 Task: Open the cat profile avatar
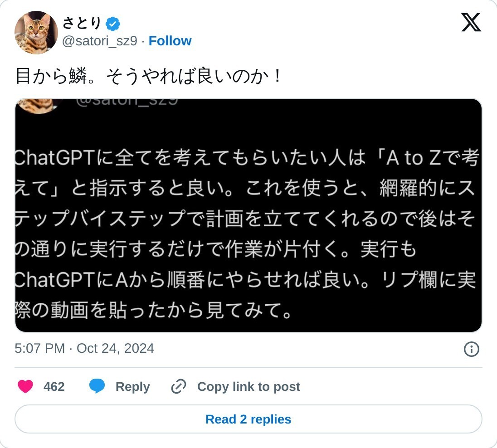point(36,33)
